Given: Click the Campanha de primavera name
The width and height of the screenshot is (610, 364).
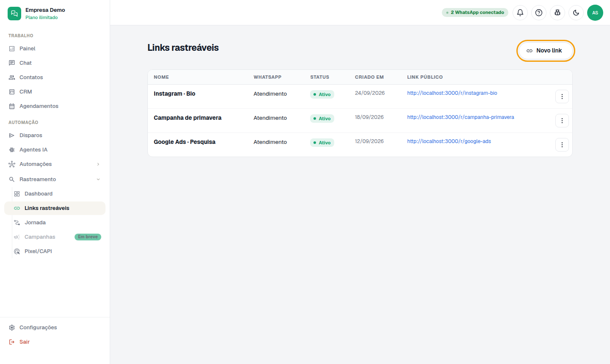Looking at the screenshot, I should click(x=188, y=118).
